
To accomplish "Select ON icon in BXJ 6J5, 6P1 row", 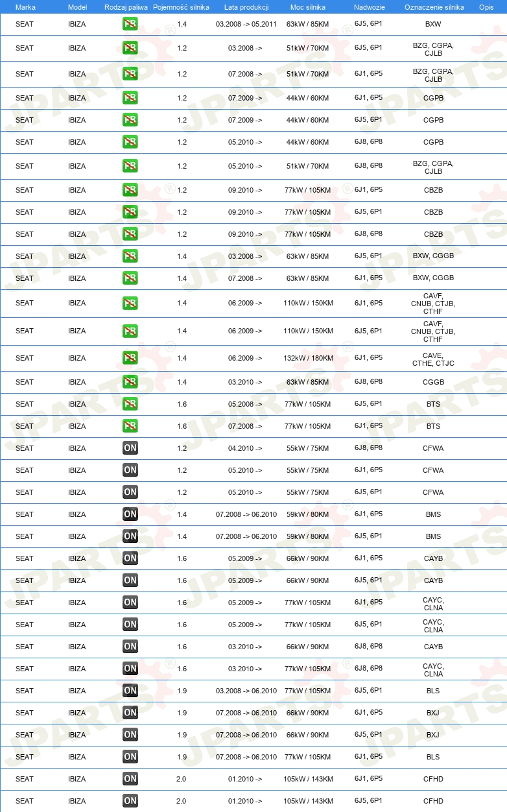I will (x=130, y=735).
